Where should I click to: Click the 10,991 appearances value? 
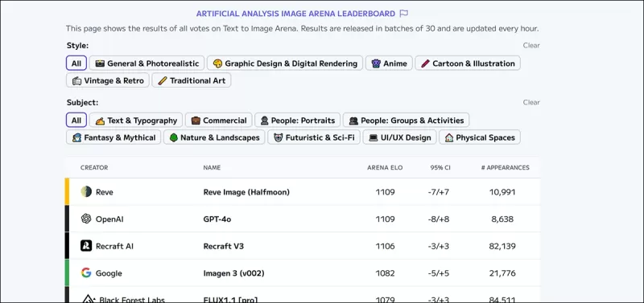click(x=502, y=192)
